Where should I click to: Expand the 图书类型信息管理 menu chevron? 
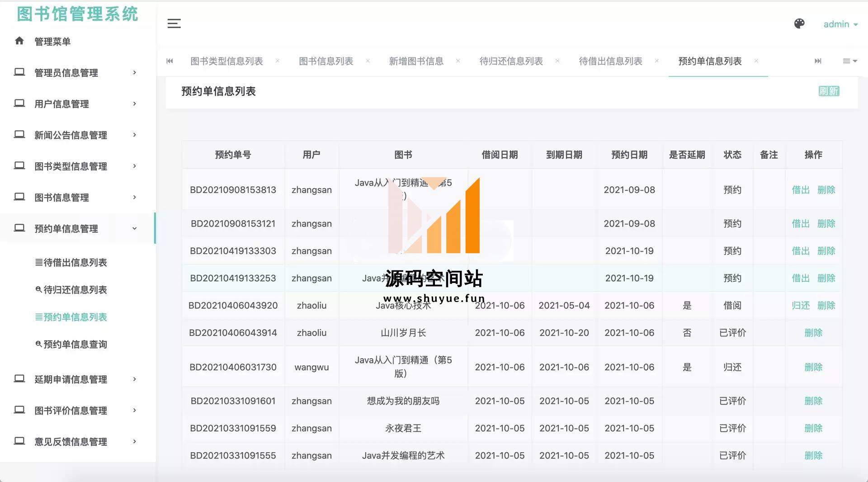[x=134, y=166]
